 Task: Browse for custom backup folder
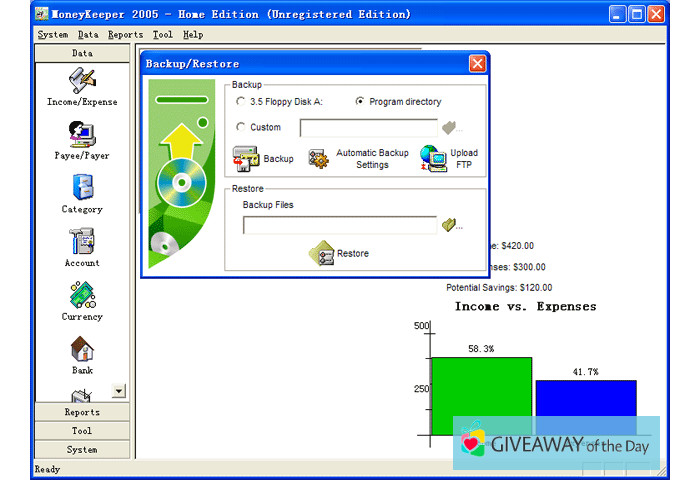click(450, 127)
